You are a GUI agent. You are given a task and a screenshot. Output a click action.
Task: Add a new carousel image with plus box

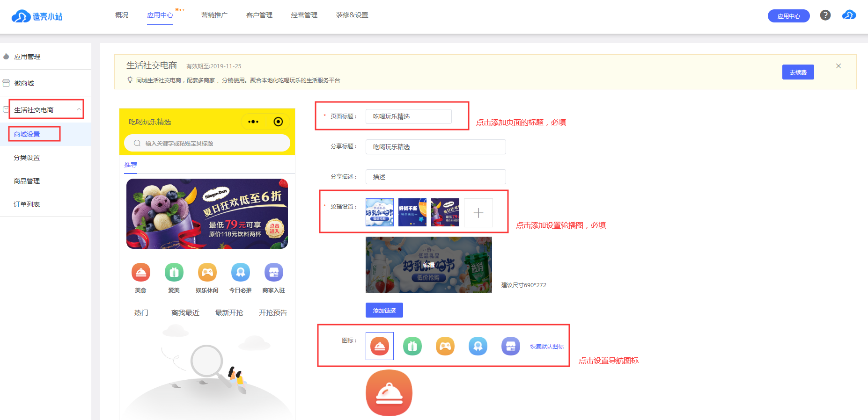click(478, 213)
